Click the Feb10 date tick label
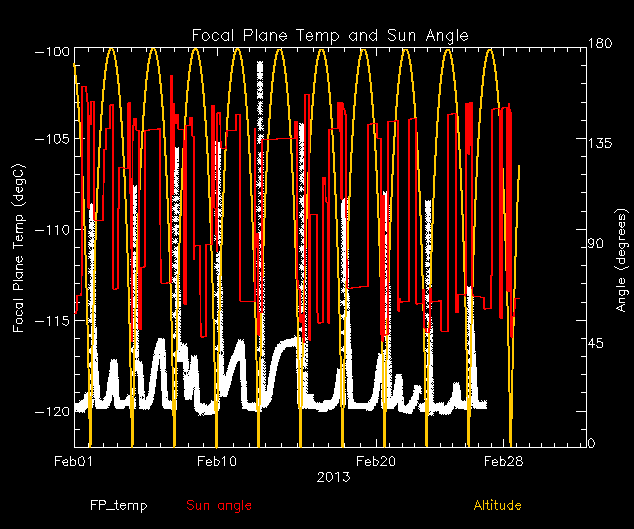 pos(216,462)
